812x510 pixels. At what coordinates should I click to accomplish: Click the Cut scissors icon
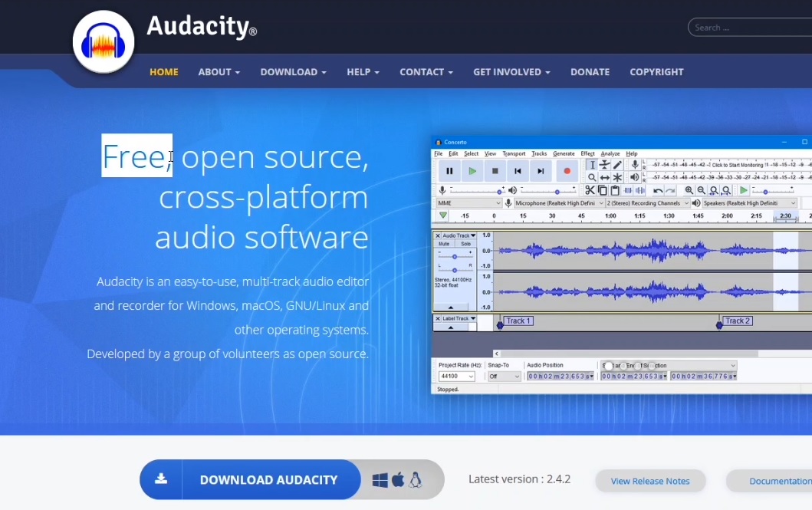tap(590, 190)
